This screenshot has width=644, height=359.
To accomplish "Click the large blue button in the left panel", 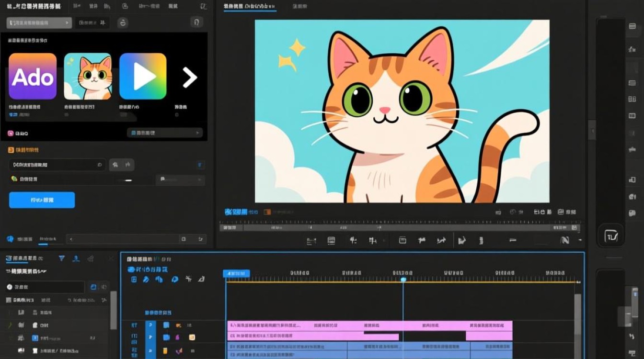I will [42, 200].
